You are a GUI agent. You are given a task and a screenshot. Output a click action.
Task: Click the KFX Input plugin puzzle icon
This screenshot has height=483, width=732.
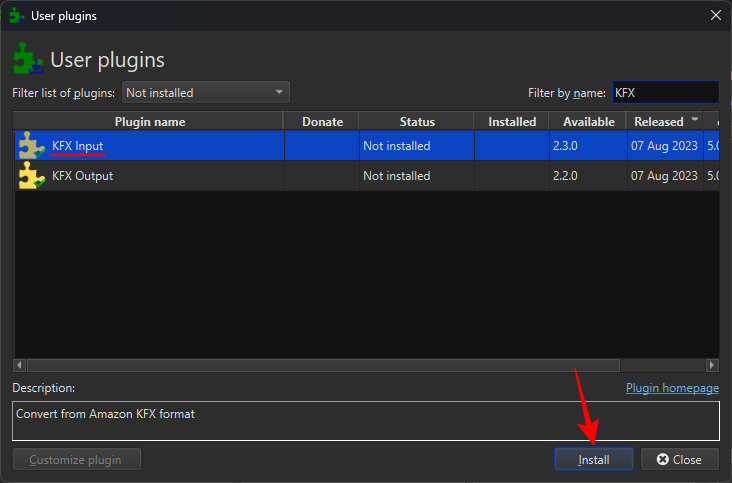[31, 146]
